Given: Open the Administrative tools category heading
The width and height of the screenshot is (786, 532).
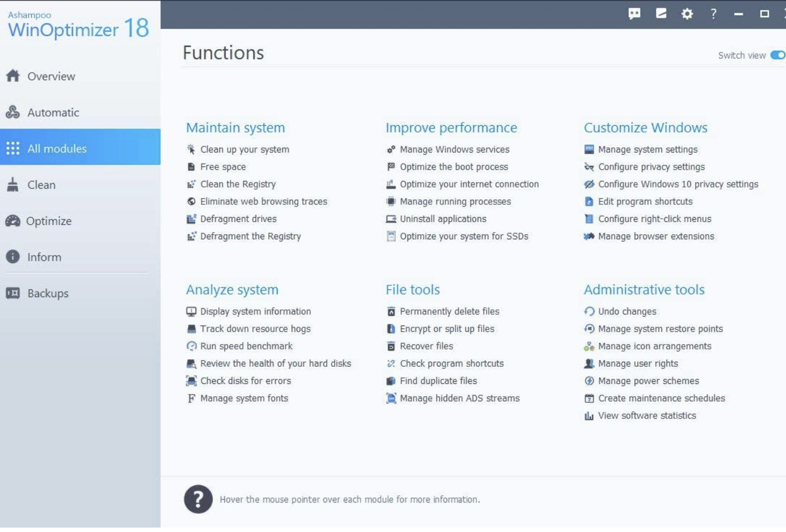Looking at the screenshot, I should (644, 289).
